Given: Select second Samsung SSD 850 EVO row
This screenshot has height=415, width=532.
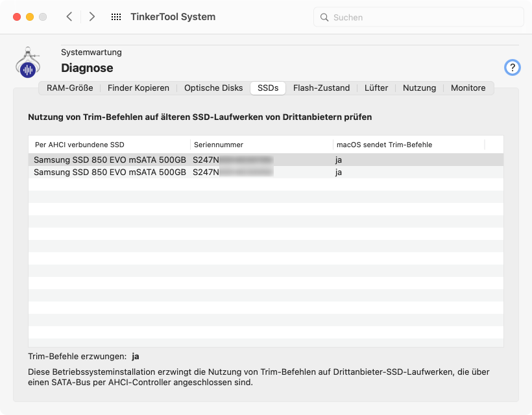Looking at the screenshot, I should coord(266,172).
